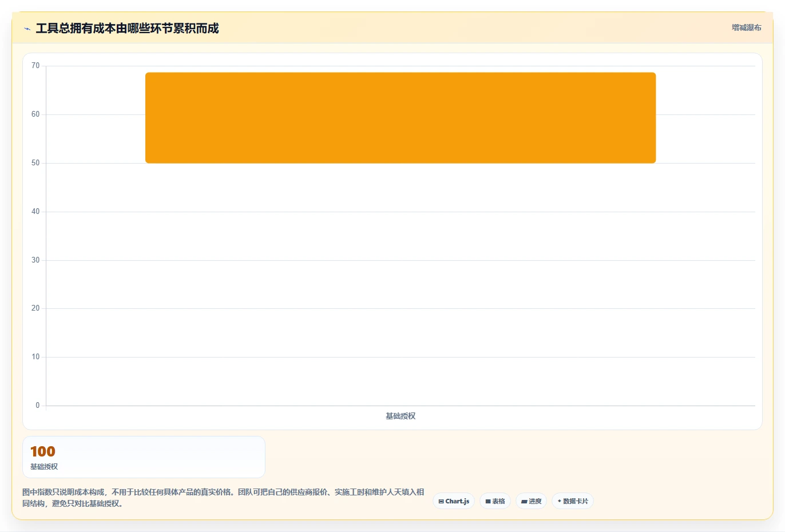Select the 表格 tag chip

tap(495, 501)
